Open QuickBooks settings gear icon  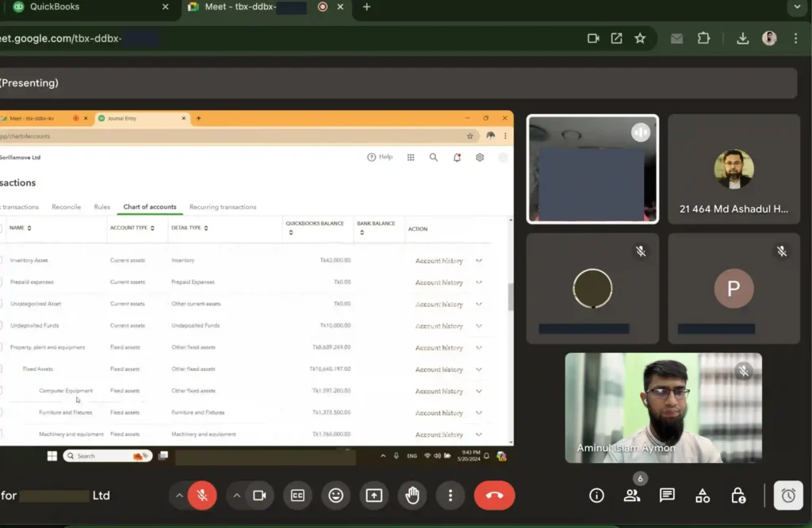(480, 157)
